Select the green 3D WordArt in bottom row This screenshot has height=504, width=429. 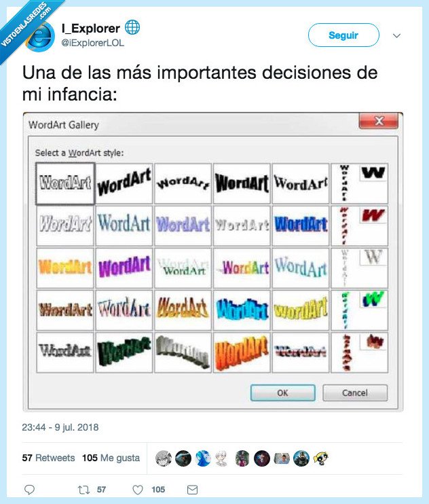124,352
